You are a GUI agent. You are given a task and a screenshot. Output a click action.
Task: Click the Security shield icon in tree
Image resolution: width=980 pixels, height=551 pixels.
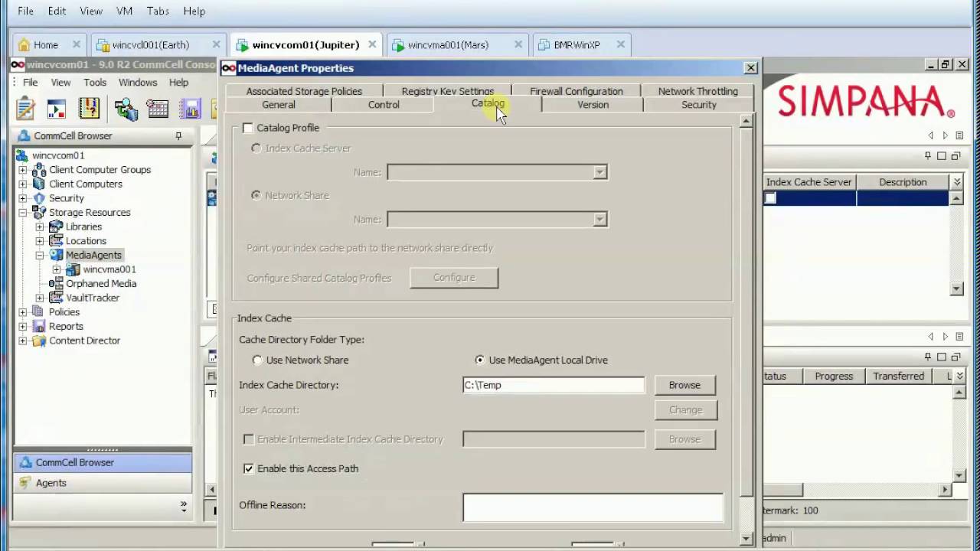(39, 198)
